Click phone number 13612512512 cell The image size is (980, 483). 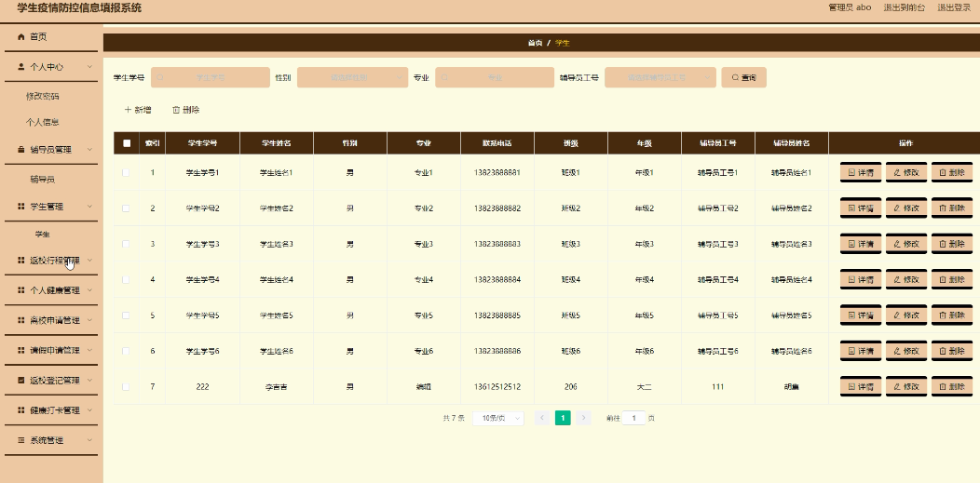point(497,387)
